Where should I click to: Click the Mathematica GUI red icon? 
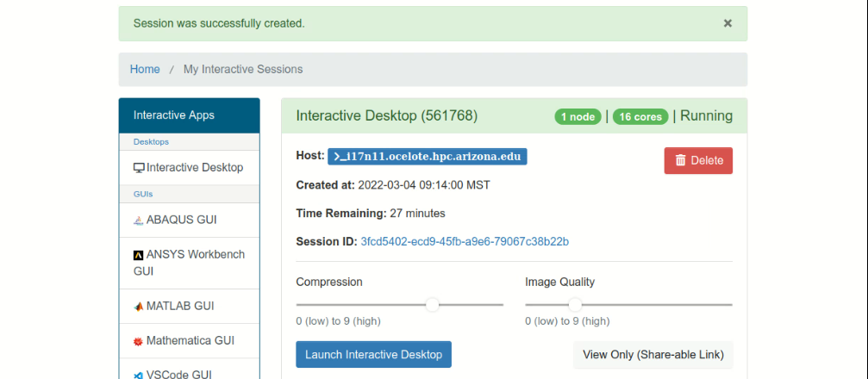coord(139,341)
